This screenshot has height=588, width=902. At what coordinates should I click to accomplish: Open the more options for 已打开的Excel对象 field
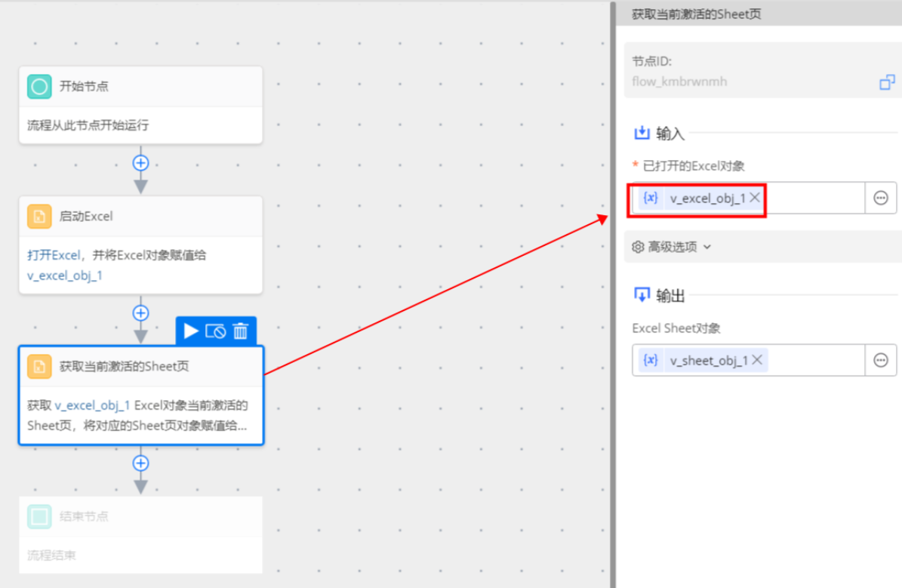click(x=881, y=198)
